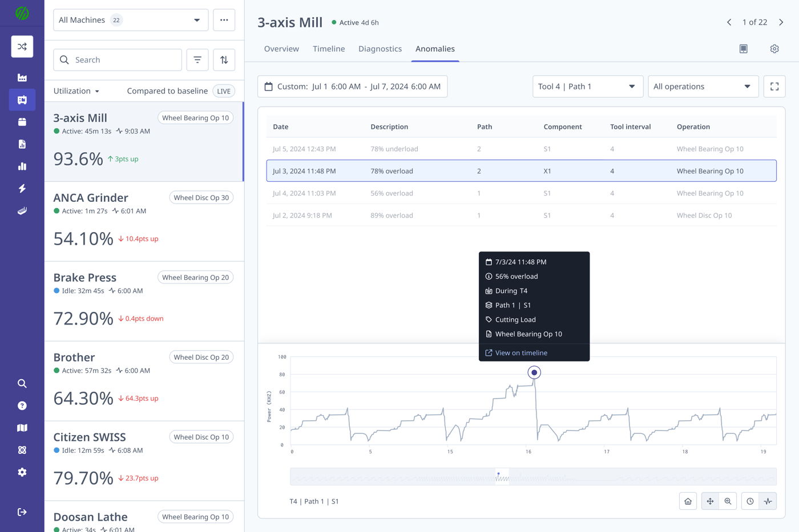
Task: Open the grinding wheel tools panel
Action: point(22,210)
